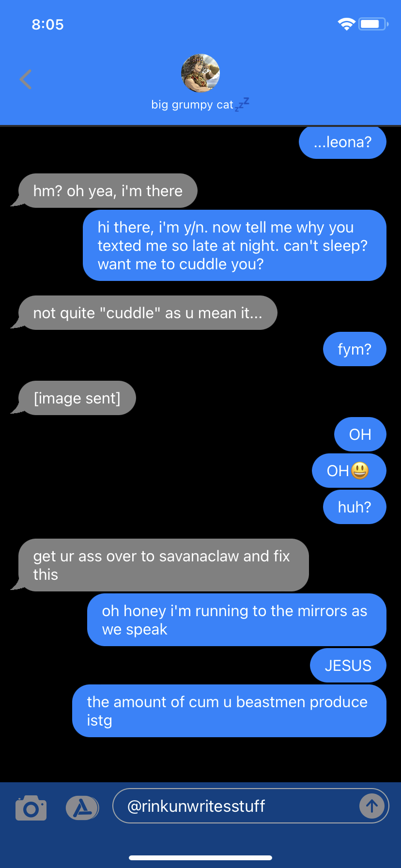The height and width of the screenshot is (868, 401).
Task: Tap 'hm? oh yea, i'm there' bubble
Action: click(108, 191)
